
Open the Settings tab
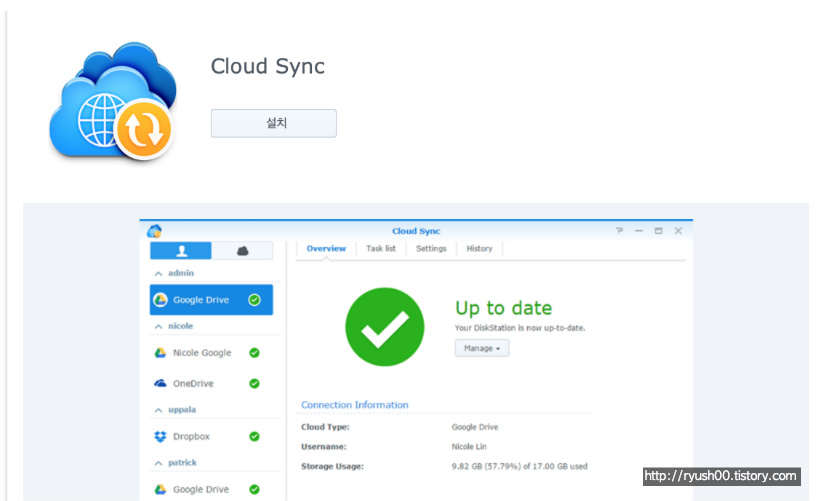point(431,248)
